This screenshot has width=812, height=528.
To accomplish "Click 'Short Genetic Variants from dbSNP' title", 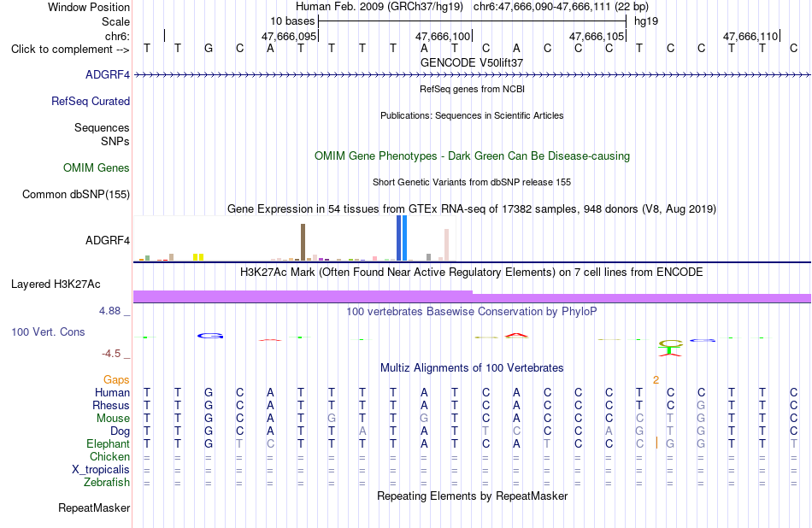I will point(472,182).
